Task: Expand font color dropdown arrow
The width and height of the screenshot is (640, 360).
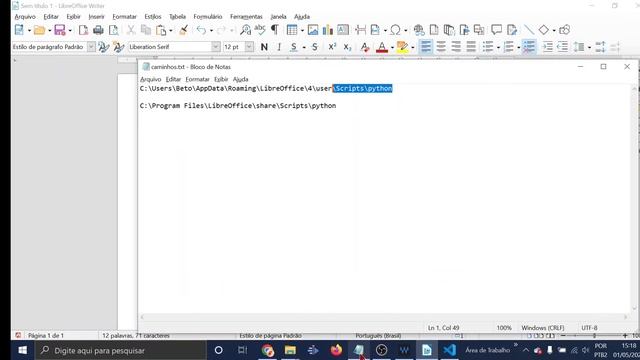Action: (392, 47)
